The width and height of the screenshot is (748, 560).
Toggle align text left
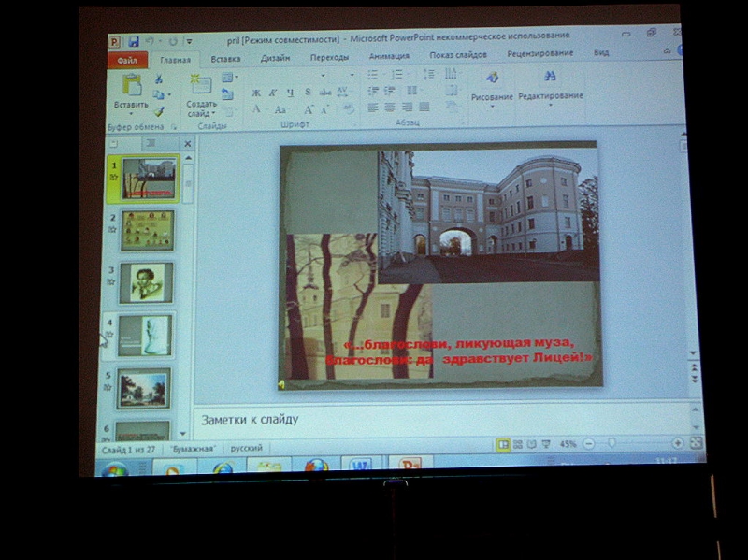point(372,108)
